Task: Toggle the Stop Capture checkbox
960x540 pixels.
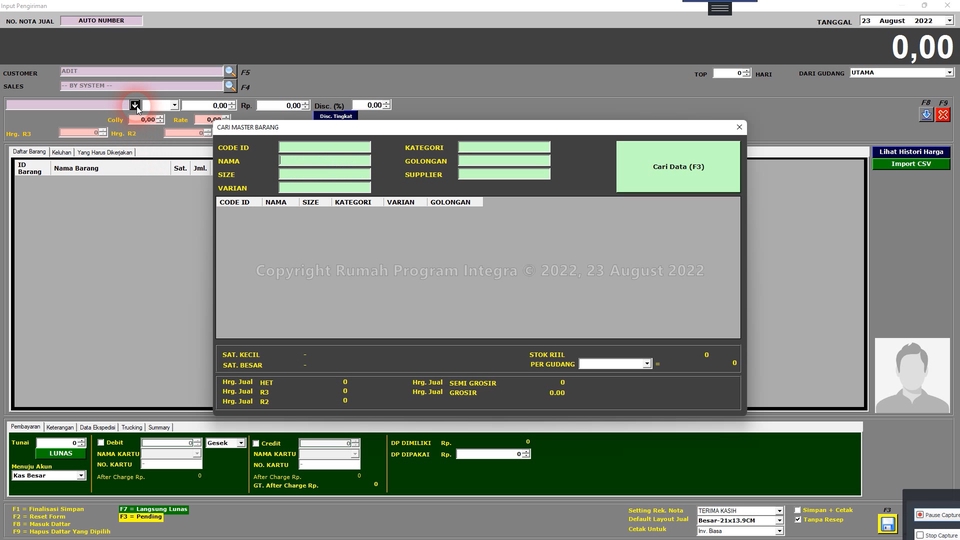Action: (x=920, y=535)
